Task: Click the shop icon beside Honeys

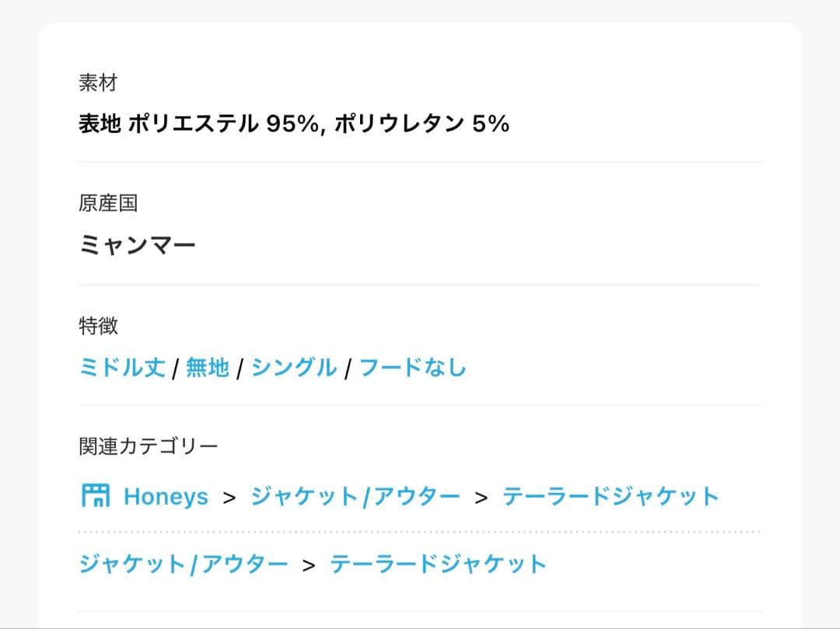Action: 96,496
